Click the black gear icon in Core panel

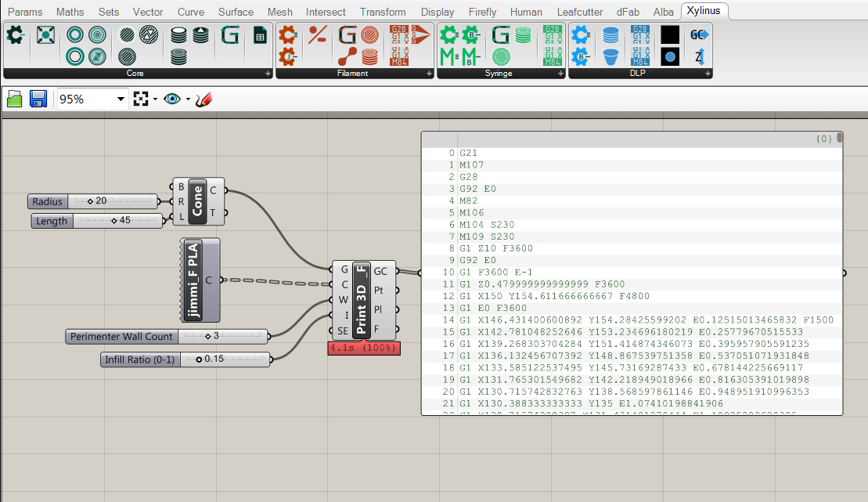pyautogui.click(x=15, y=35)
